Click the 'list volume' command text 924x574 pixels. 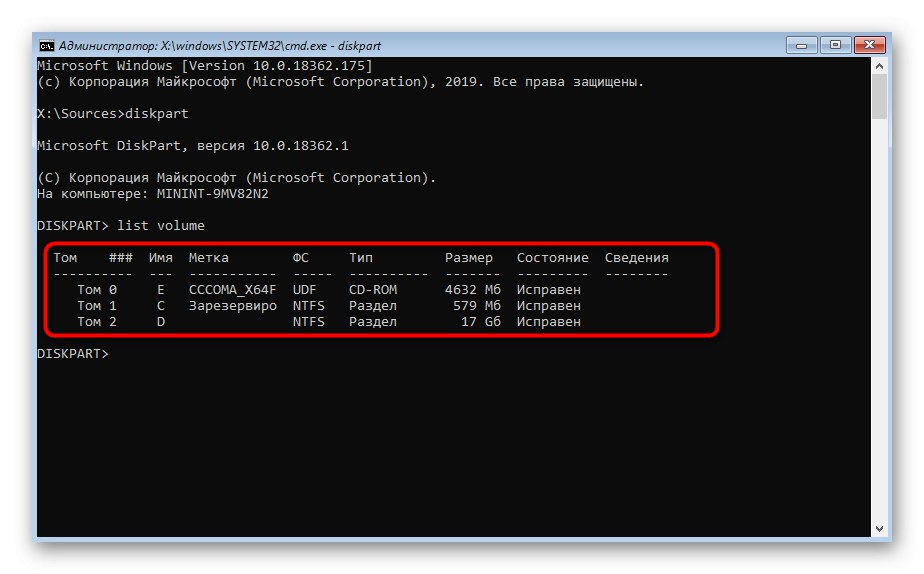click(161, 226)
